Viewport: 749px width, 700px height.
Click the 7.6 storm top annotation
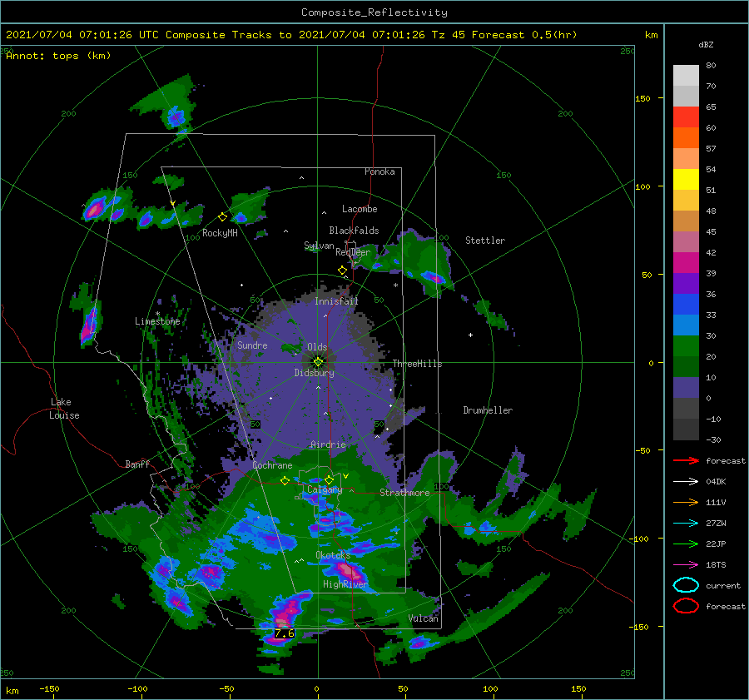pyautogui.click(x=285, y=633)
